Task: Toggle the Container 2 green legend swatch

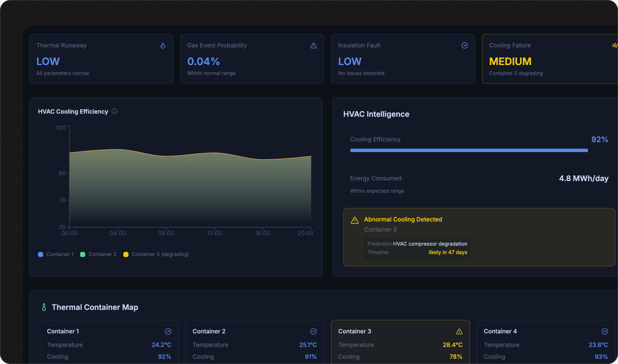Action: pos(83,254)
